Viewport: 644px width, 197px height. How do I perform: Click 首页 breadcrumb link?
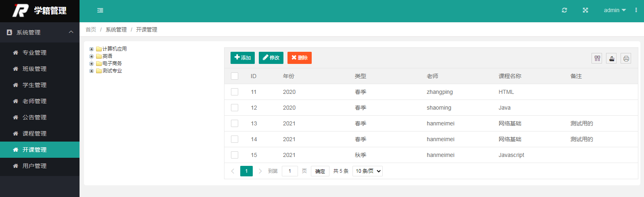(91, 30)
